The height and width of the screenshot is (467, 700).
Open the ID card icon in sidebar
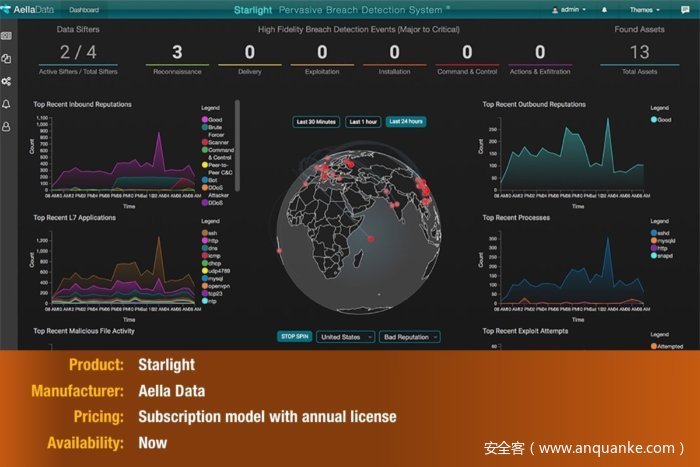click(x=7, y=36)
